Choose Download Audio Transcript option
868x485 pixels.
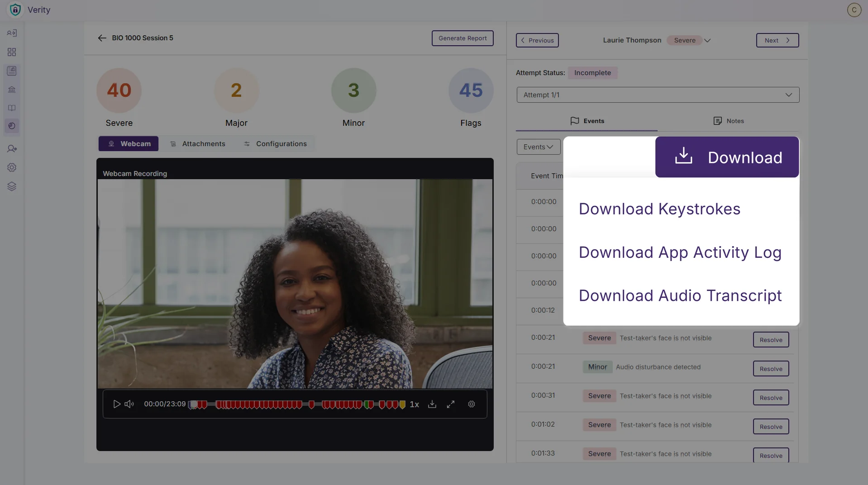point(680,295)
